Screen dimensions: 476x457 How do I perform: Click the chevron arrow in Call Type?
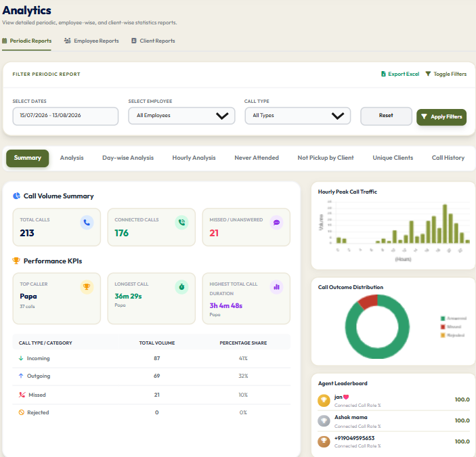(x=338, y=116)
